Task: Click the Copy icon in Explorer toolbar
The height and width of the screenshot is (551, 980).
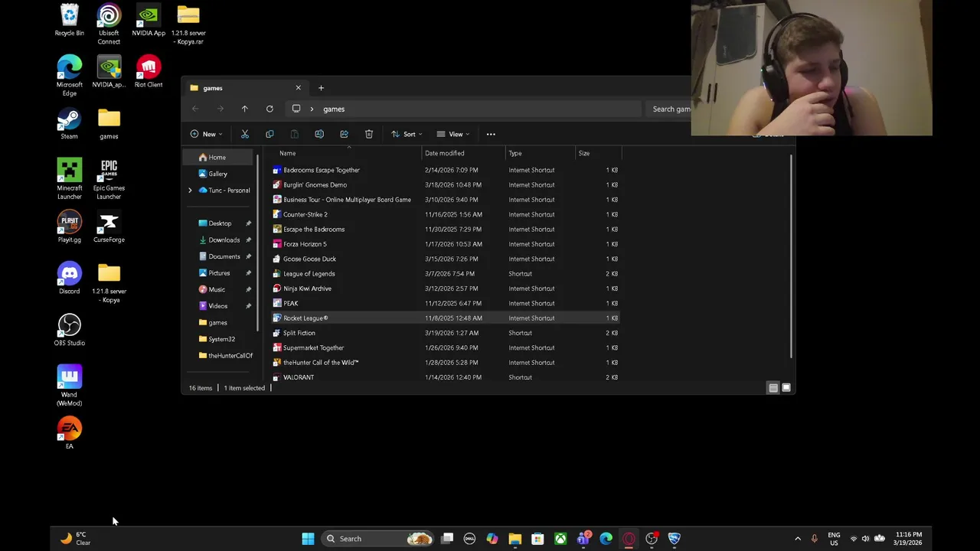Action: click(x=269, y=134)
